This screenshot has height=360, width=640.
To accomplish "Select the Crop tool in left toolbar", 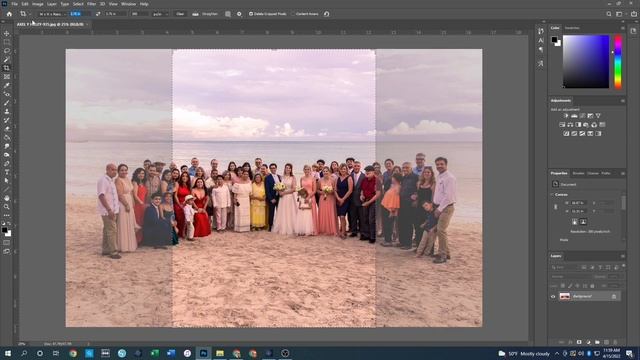I will click(7, 68).
